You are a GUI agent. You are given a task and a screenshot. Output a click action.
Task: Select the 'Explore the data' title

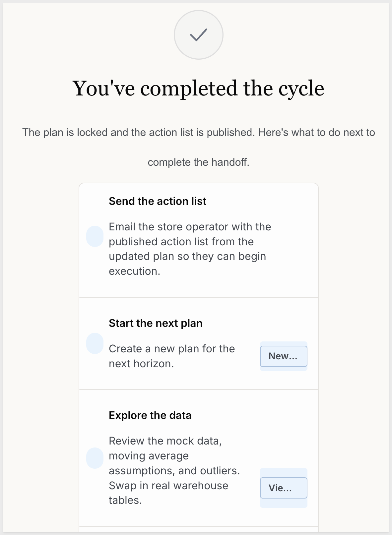pyautogui.click(x=150, y=415)
